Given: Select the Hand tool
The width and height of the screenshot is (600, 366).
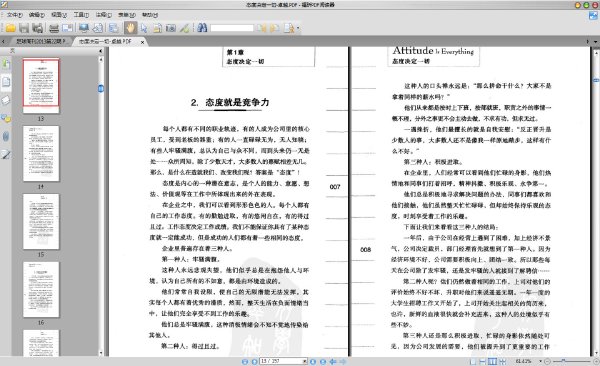Looking at the screenshot, I should (x=130, y=28).
